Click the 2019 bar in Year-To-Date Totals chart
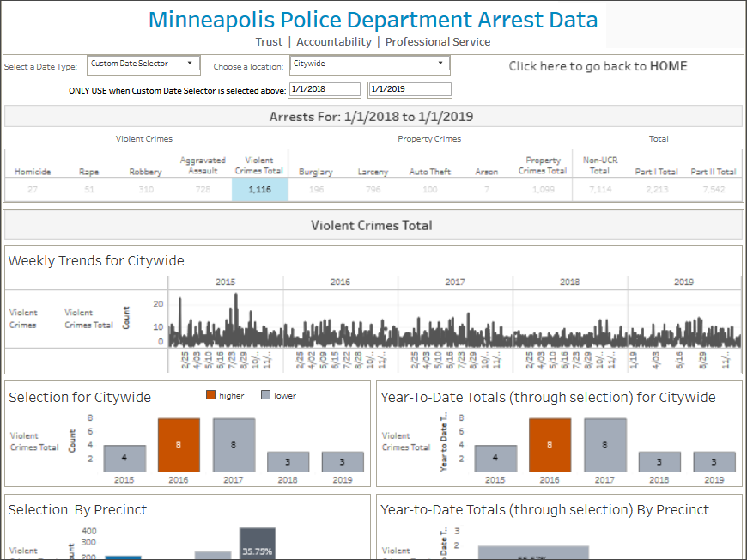 coord(714,462)
